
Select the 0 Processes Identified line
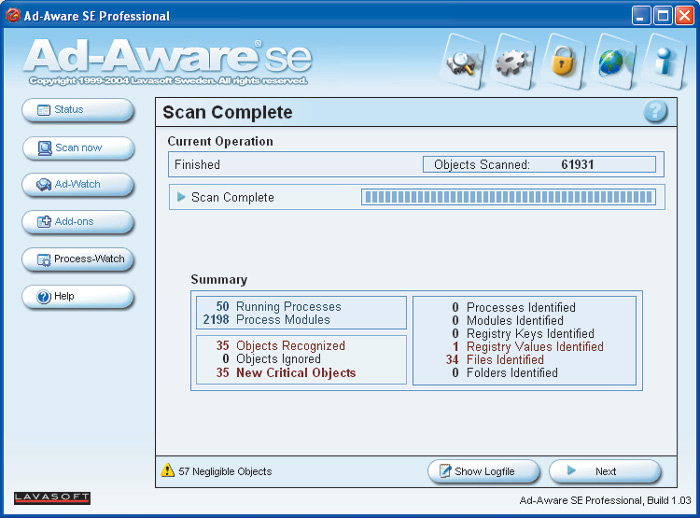513,308
